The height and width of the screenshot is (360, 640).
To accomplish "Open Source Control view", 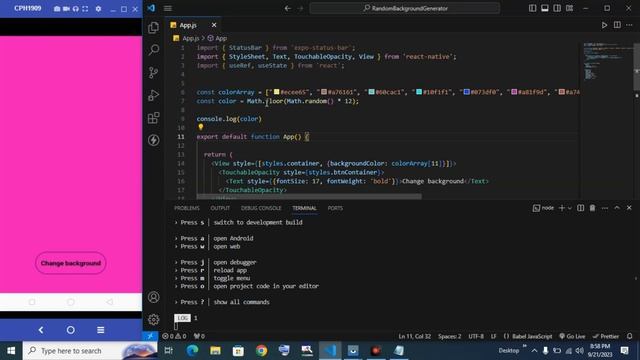I will click(153, 73).
